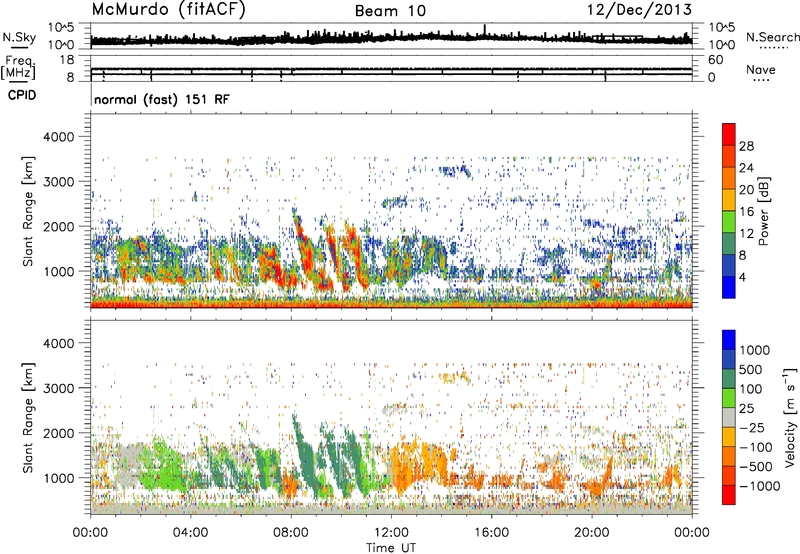This screenshot has height=554, width=800.
Task: Click the 'N.Search' legend label
Action: click(x=773, y=37)
